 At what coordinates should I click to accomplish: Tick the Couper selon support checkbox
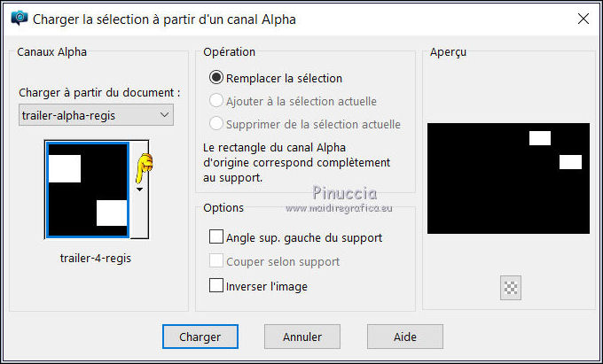(x=215, y=261)
